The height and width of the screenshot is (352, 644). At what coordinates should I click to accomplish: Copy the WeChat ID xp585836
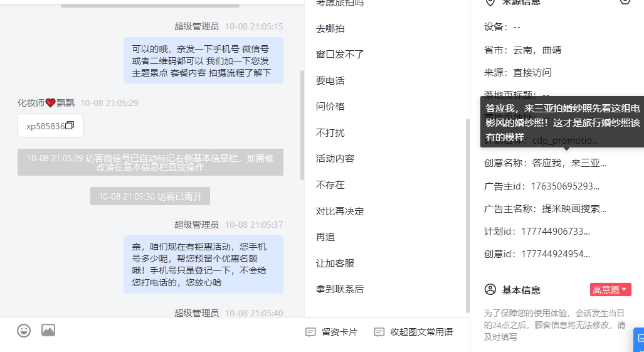pyautogui.click(x=70, y=125)
